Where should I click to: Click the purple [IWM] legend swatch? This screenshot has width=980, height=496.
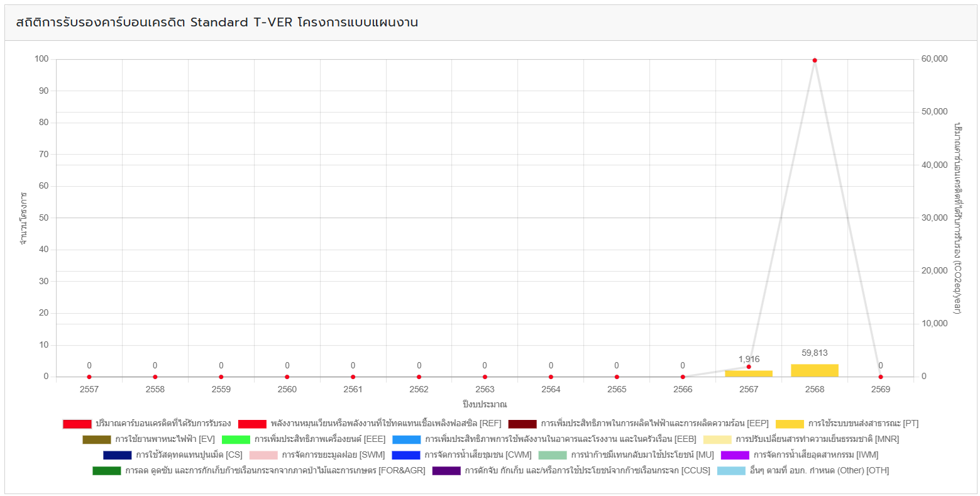(x=735, y=455)
